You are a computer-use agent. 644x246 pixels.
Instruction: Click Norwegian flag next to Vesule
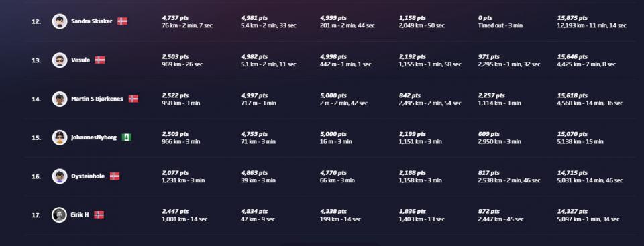click(x=100, y=60)
